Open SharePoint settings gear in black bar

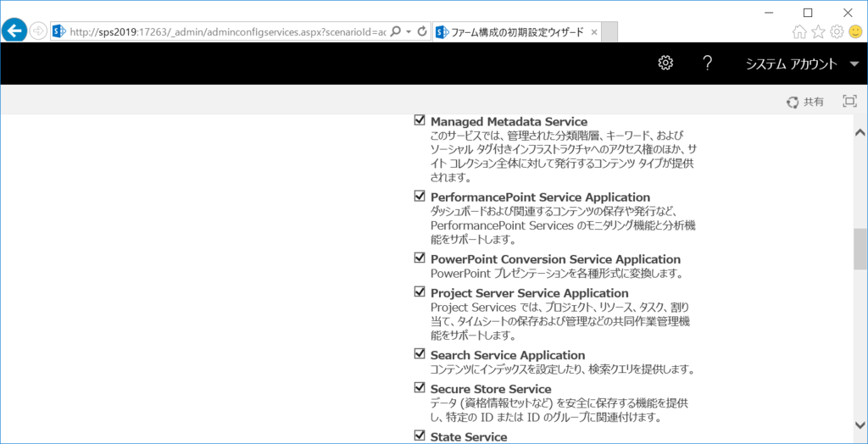click(x=665, y=63)
